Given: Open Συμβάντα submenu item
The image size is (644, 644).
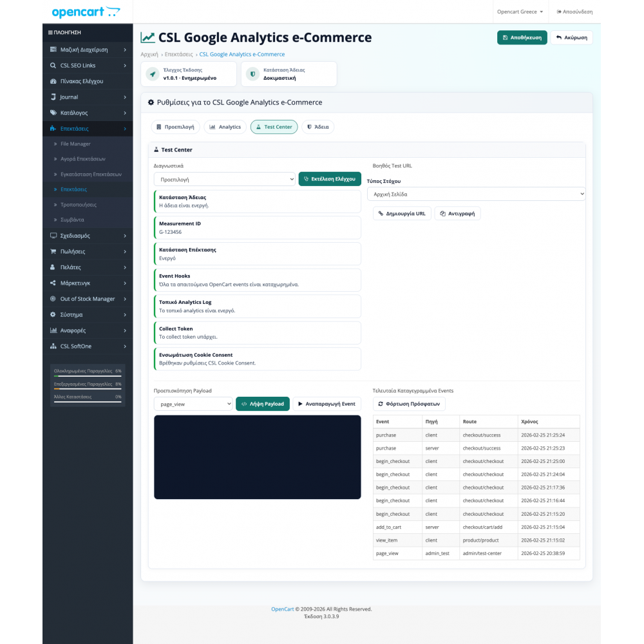Looking at the screenshot, I should pyautogui.click(x=72, y=220).
